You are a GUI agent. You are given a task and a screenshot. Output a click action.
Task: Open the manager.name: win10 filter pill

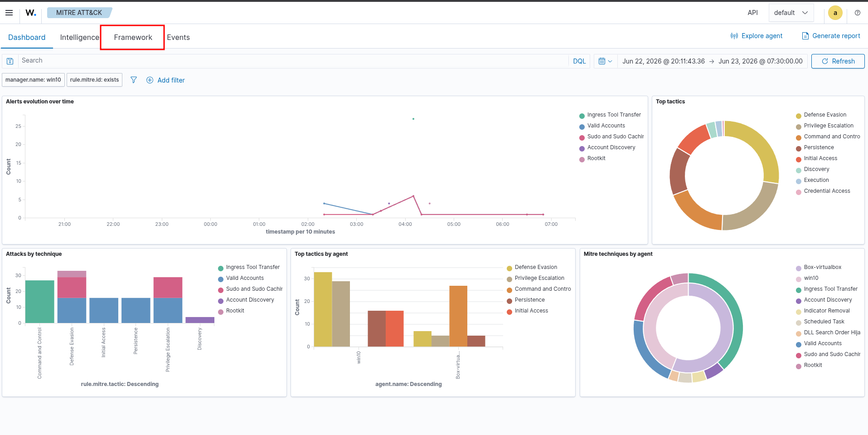34,80
